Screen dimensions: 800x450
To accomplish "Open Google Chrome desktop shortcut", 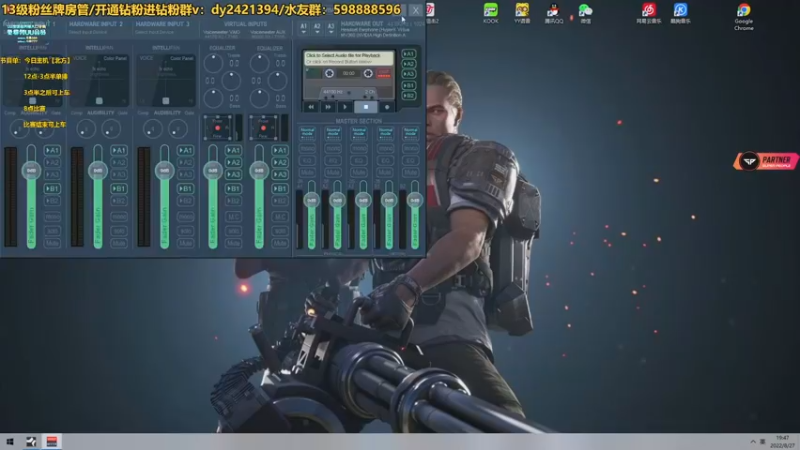I will [743, 16].
